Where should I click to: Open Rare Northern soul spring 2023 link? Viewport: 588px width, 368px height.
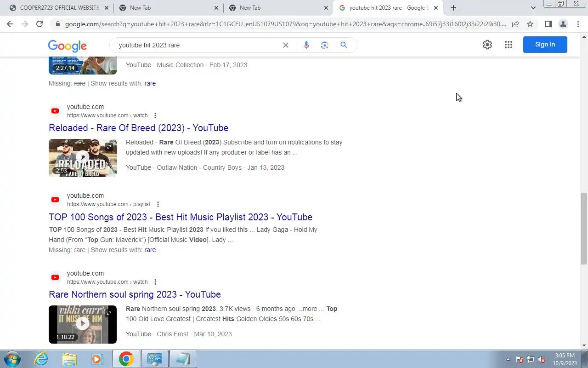(x=135, y=294)
